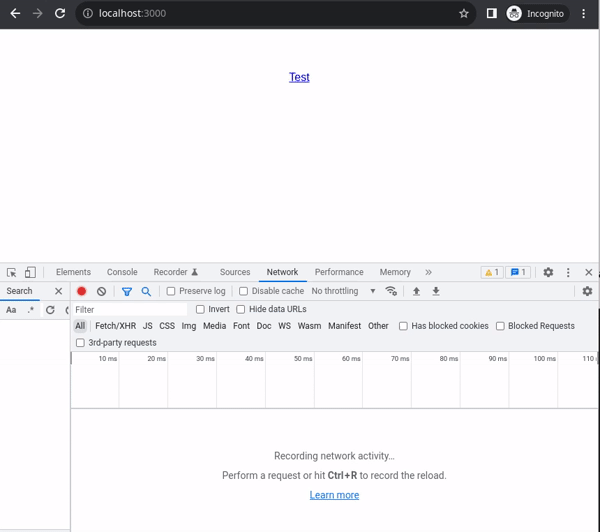Click the export HAR download icon
The width and height of the screenshot is (600, 532).
[x=436, y=291]
